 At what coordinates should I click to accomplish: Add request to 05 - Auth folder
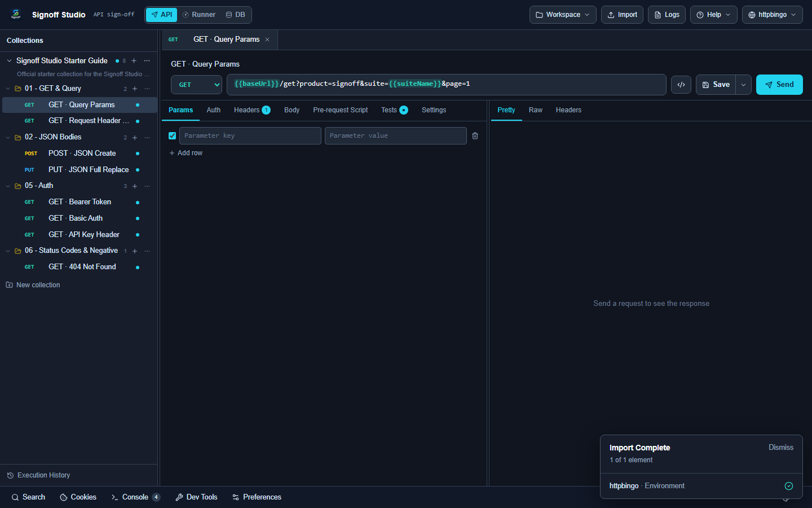[x=135, y=186]
